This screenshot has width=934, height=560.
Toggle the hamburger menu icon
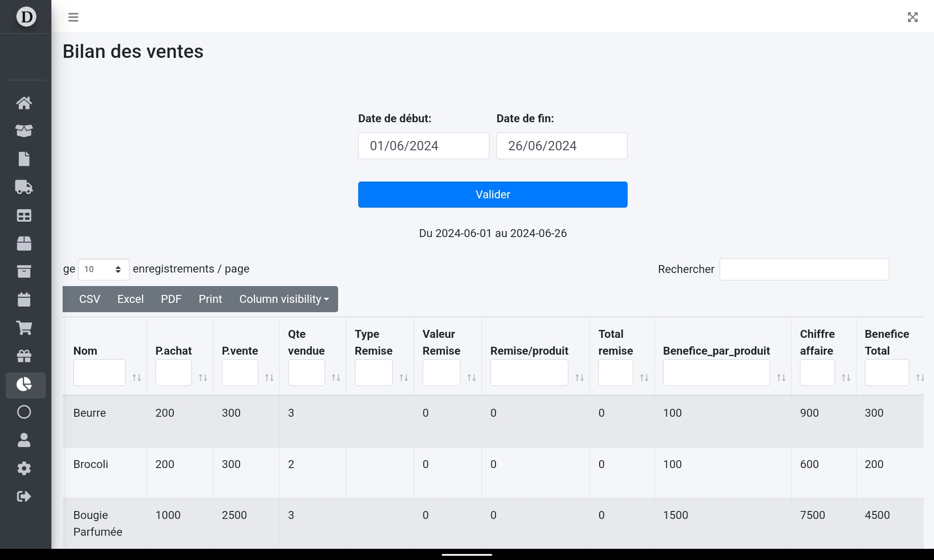(73, 17)
